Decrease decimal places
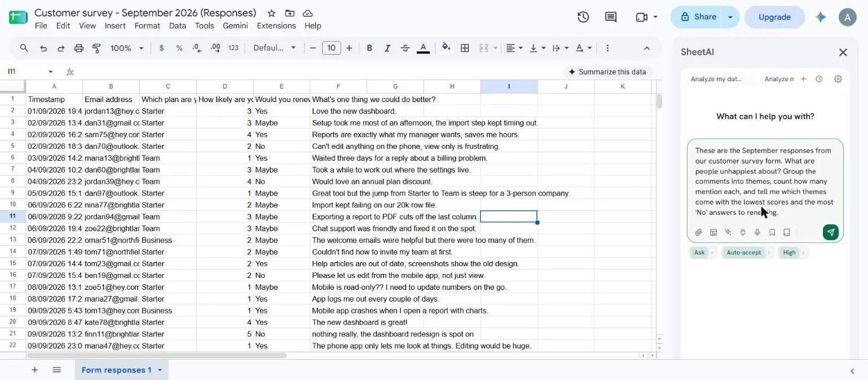Screen dimensions: 868x380 tap(197, 48)
